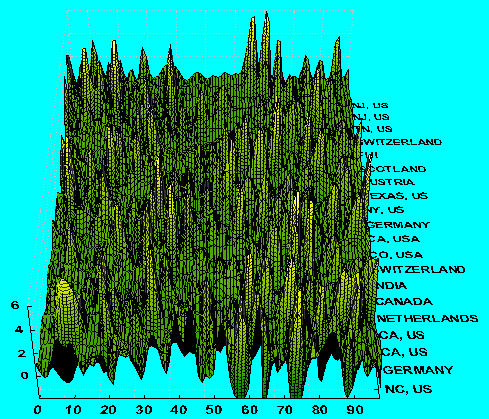The image size is (489, 419).
Task: Select the NY, US axis label
Action: (386, 210)
